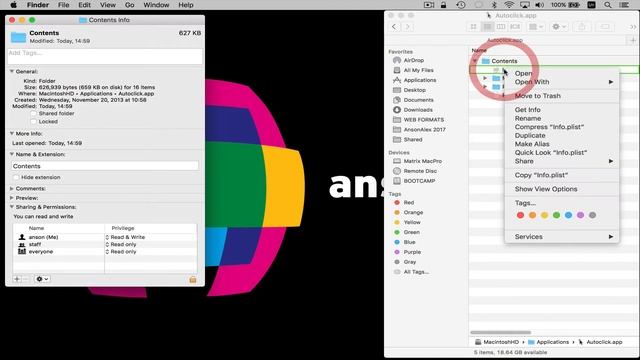Screen dimensions: 640x360
Task: Switch Finder to Cover Flow view
Action: [515, 27]
